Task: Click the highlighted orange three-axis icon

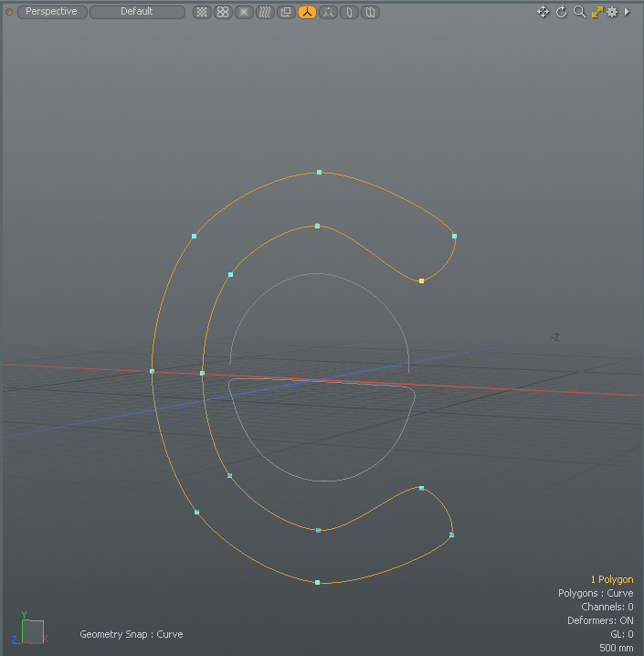Action: coord(307,12)
